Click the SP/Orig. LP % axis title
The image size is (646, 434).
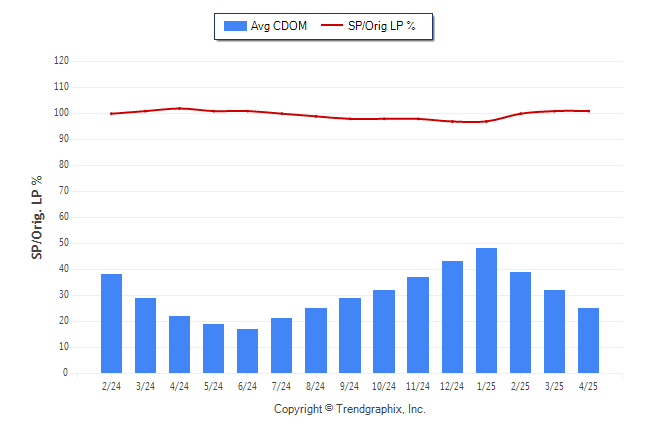pos(37,217)
